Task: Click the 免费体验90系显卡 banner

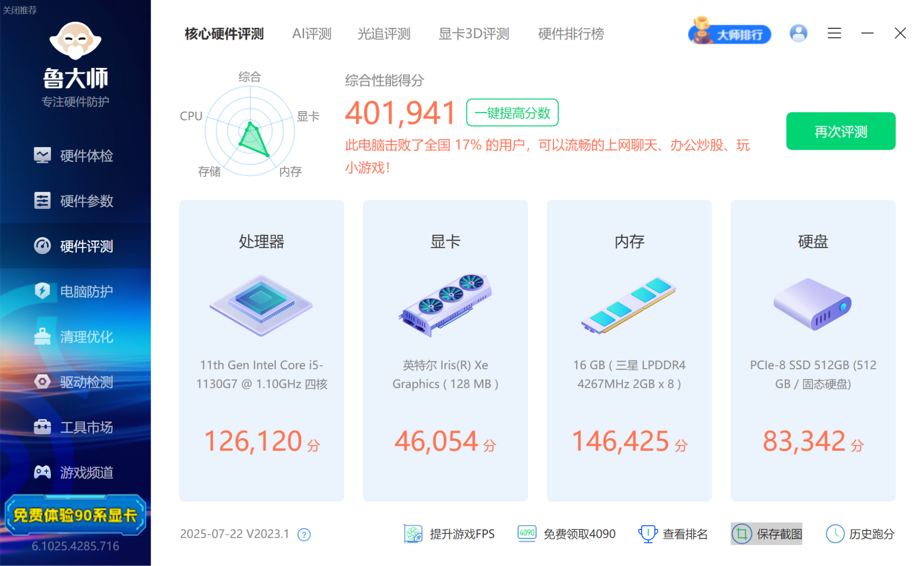Action: pos(76,515)
